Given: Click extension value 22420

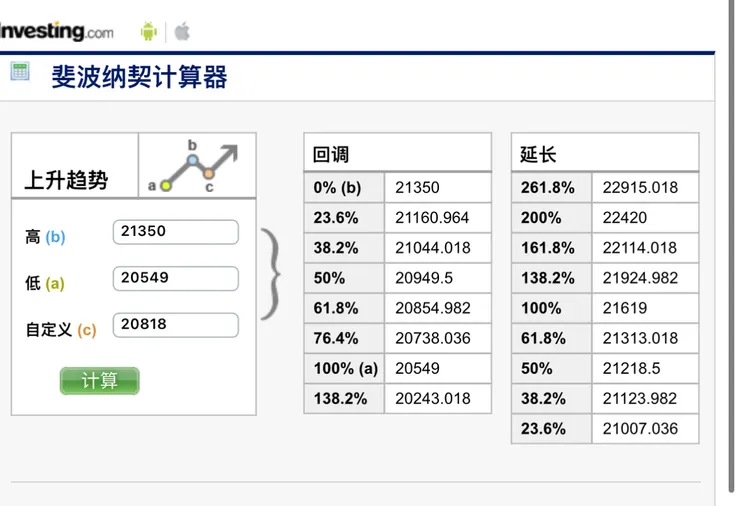Looking at the screenshot, I should point(624,218).
